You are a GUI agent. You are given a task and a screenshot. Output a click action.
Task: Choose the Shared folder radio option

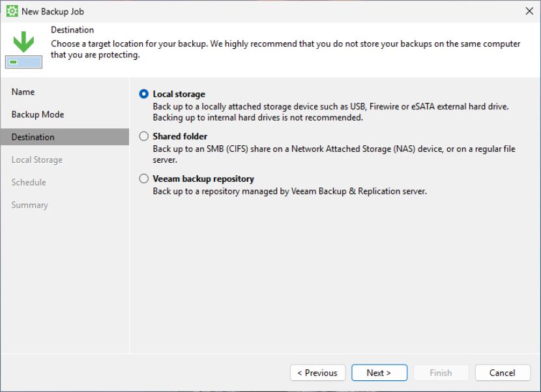point(144,137)
